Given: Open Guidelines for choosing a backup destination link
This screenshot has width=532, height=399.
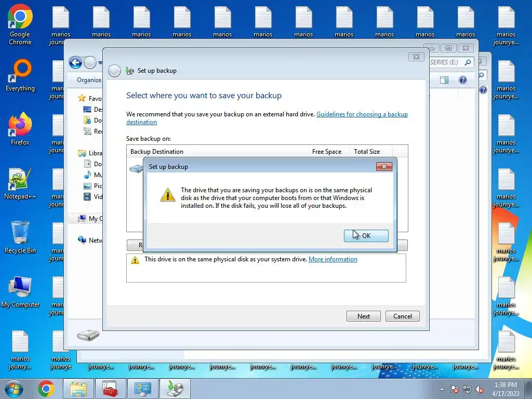Looking at the screenshot, I should [267, 118].
